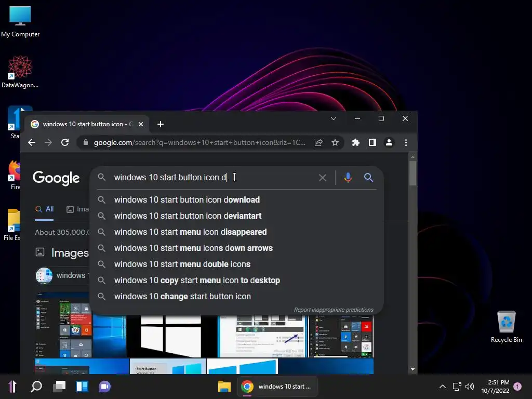Open the Start menu on taskbar
This screenshot has width=532, height=399.
[12, 387]
